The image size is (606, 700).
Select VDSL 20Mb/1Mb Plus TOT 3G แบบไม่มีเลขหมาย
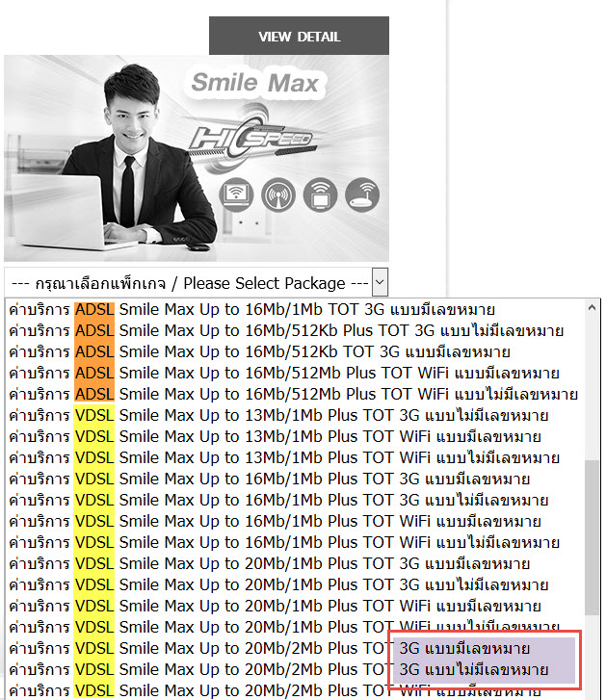[x=295, y=585]
